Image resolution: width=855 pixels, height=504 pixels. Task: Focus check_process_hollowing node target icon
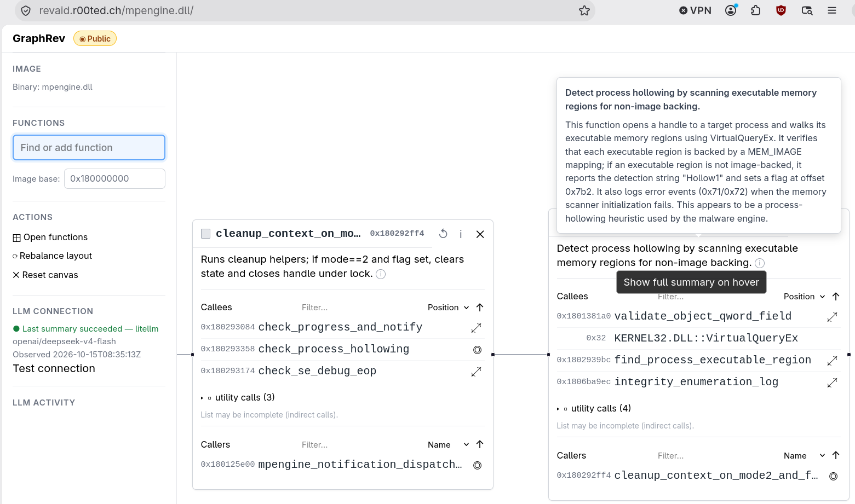[x=477, y=350]
